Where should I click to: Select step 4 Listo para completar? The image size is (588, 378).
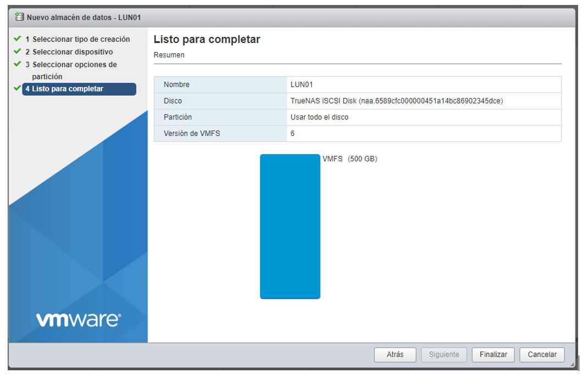pyautogui.click(x=79, y=89)
